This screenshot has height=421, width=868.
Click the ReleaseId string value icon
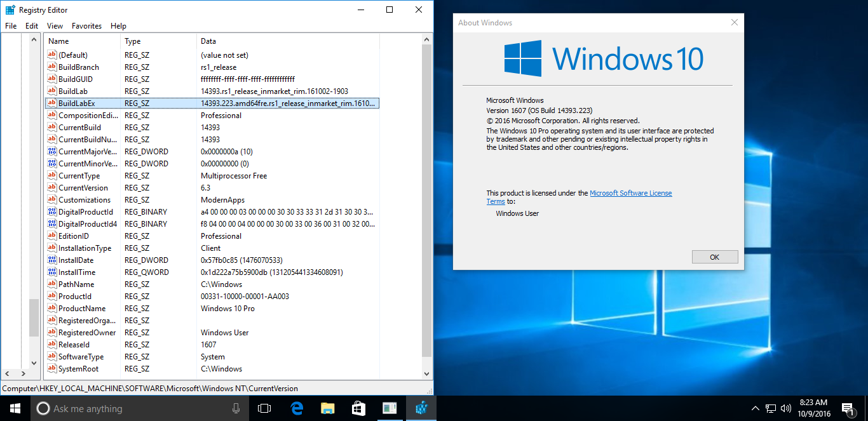pyautogui.click(x=52, y=345)
